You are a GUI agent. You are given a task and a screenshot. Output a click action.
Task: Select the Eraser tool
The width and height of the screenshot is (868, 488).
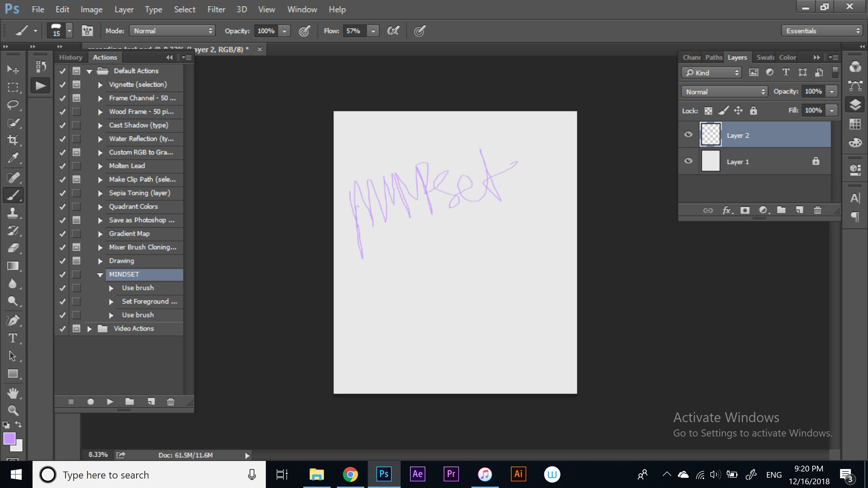click(13, 248)
